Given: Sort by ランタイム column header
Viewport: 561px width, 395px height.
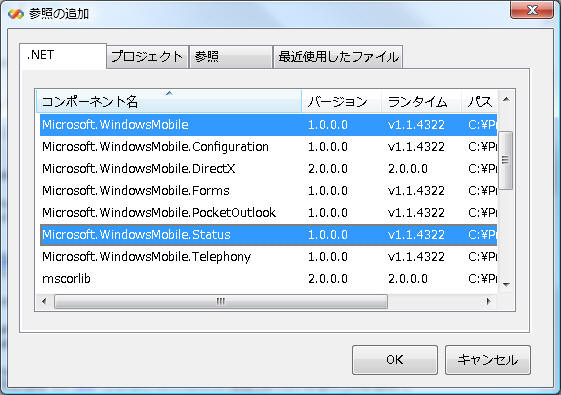Looking at the screenshot, I should click(x=421, y=102).
